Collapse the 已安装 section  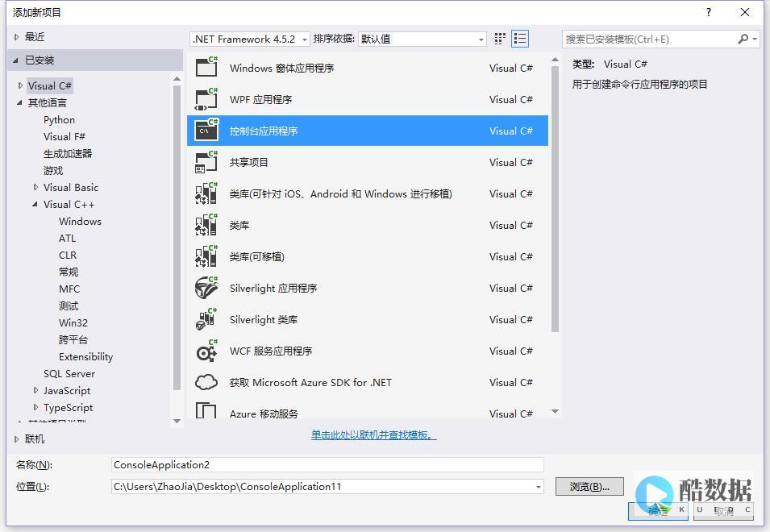point(15,60)
